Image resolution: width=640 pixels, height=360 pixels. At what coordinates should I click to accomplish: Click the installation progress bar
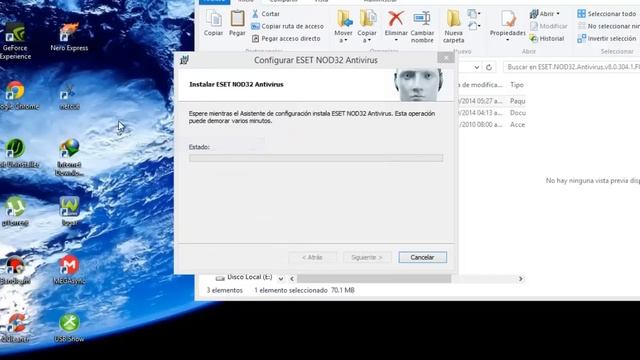click(x=316, y=158)
